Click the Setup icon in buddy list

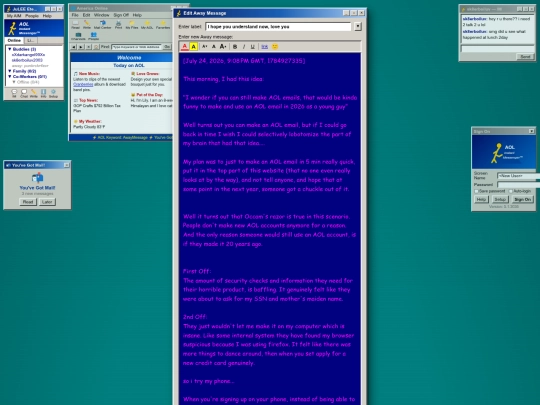53,93
